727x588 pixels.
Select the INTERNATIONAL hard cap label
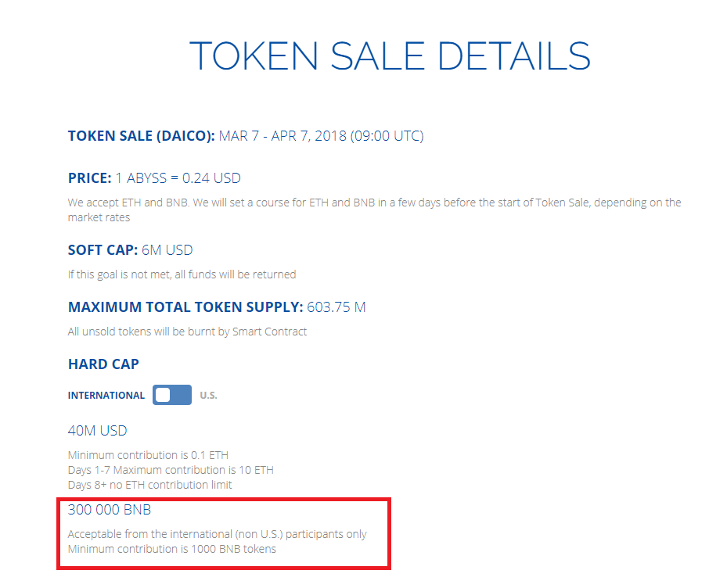click(x=106, y=395)
